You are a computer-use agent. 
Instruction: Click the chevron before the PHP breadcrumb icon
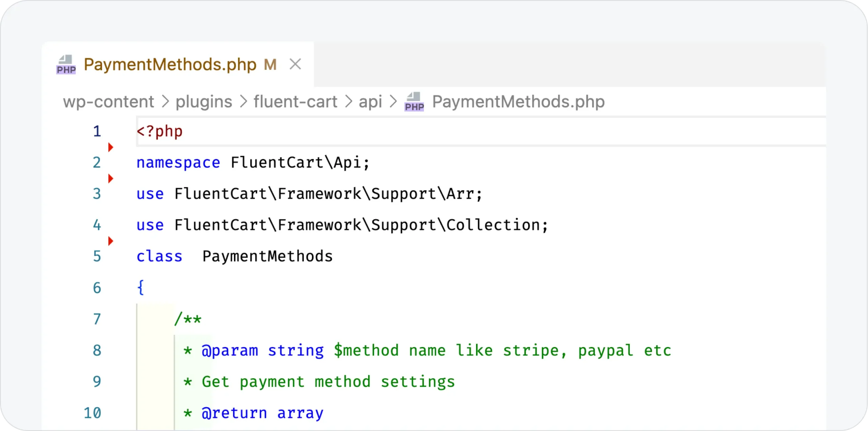click(x=393, y=102)
